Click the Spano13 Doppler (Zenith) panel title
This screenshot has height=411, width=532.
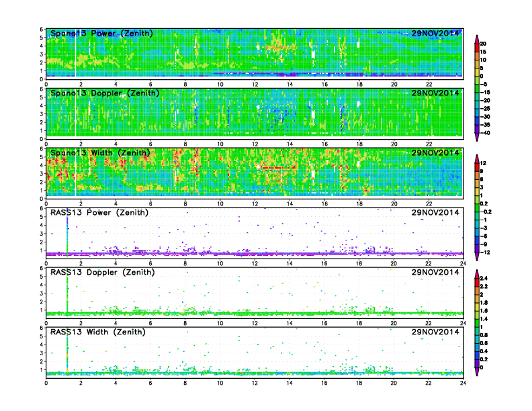pyautogui.click(x=104, y=93)
